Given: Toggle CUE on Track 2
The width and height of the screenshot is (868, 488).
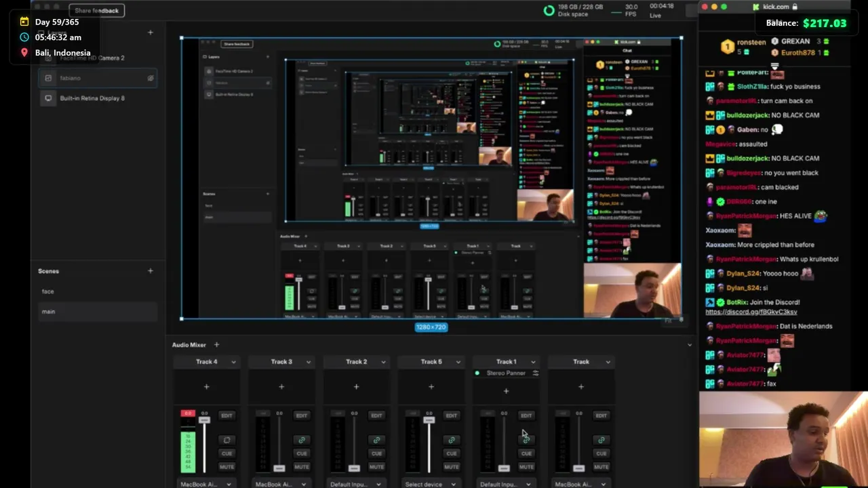Looking at the screenshot, I should tap(376, 453).
